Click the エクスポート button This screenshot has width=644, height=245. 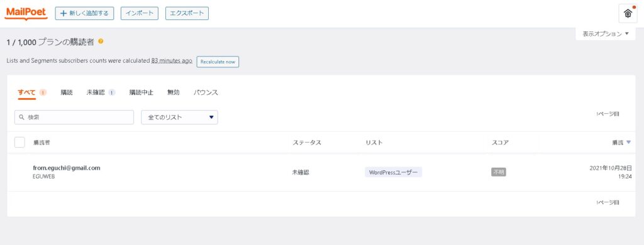click(187, 13)
